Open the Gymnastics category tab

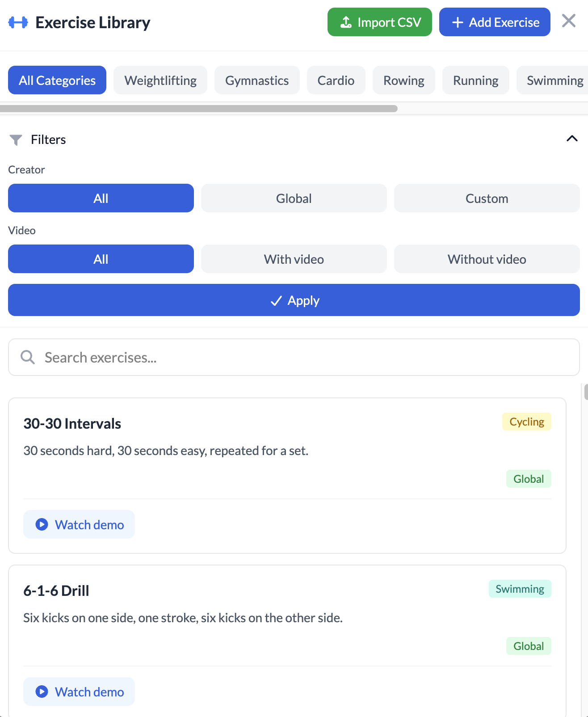point(257,80)
